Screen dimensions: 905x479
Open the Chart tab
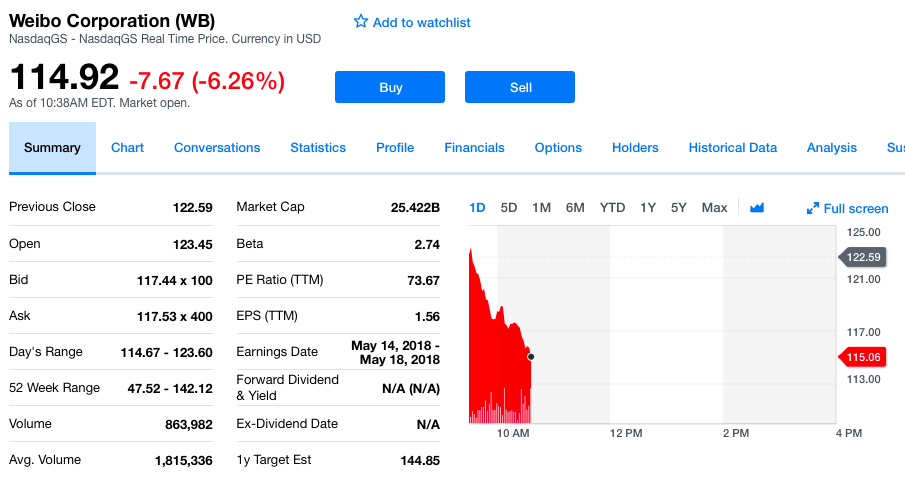pos(127,148)
